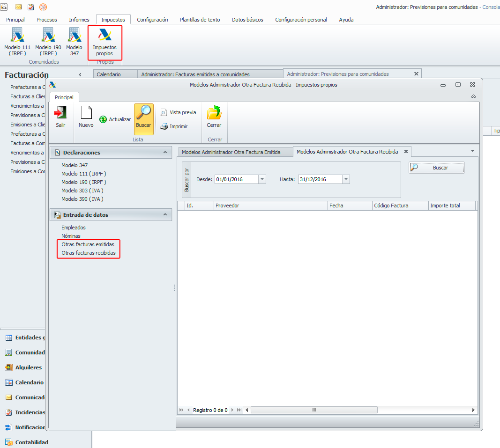Screen dimensions: 500x448
Task: Open Nóminas data entry
Action: coord(71,236)
